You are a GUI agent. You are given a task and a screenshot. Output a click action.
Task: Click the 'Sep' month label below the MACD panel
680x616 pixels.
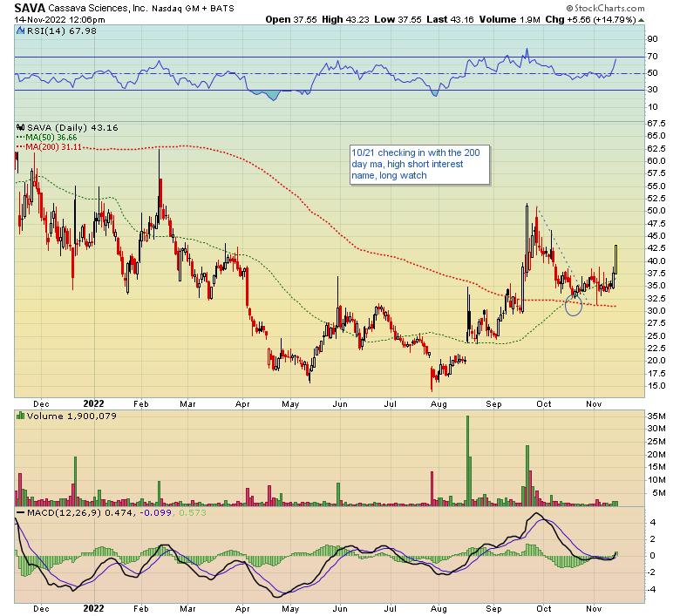click(493, 609)
